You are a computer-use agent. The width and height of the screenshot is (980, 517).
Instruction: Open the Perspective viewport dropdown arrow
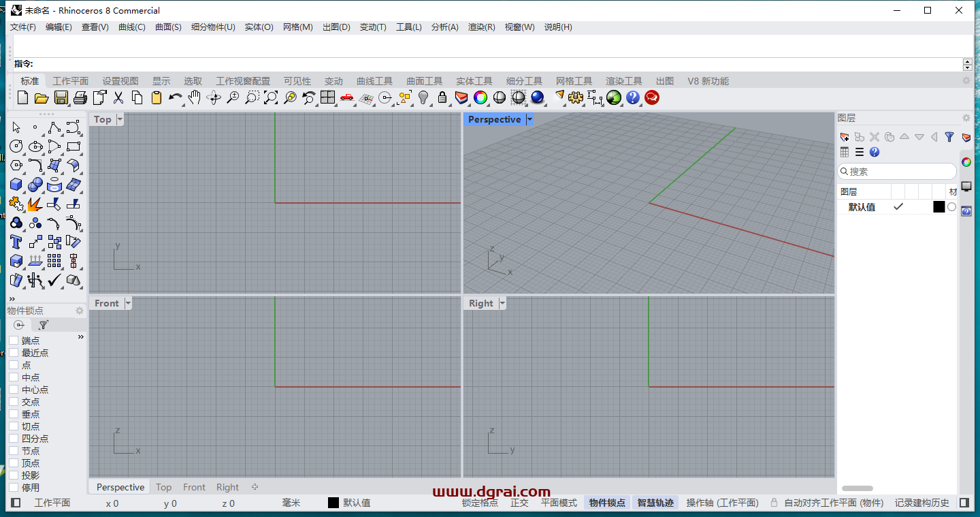[x=529, y=119]
